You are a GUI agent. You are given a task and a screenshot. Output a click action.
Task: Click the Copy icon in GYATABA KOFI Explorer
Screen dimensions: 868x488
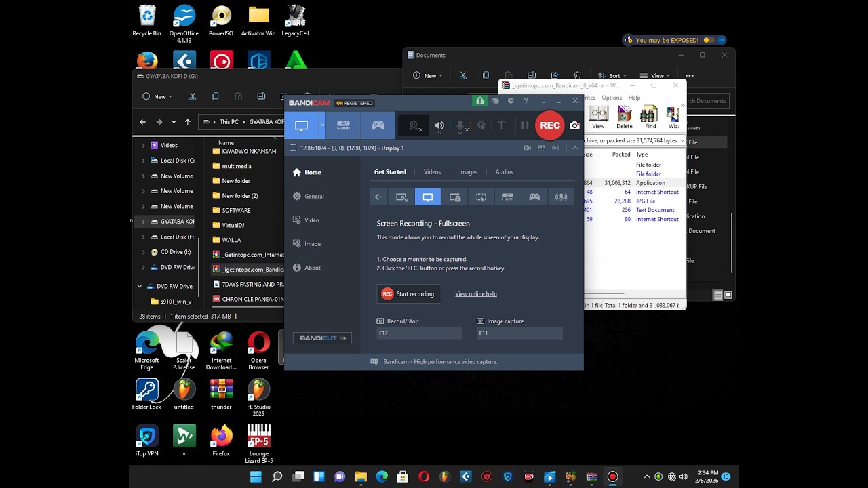(216, 96)
